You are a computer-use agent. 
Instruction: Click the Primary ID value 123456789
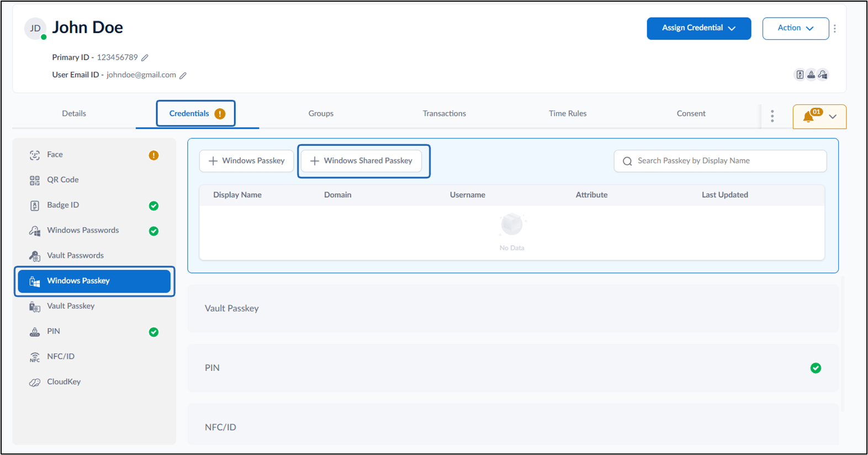tap(117, 57)
